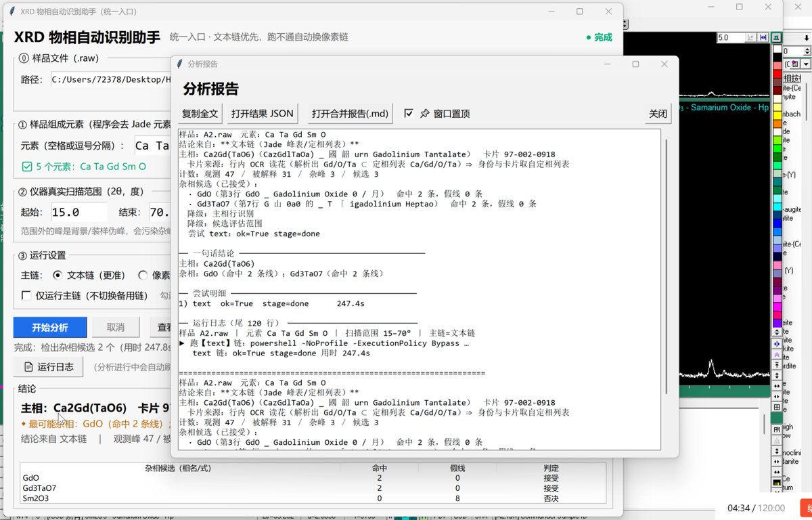Screen dimensions: 812x520
Task: Click the yellow histogram icon in Jade toolbar
Action: 777,483
